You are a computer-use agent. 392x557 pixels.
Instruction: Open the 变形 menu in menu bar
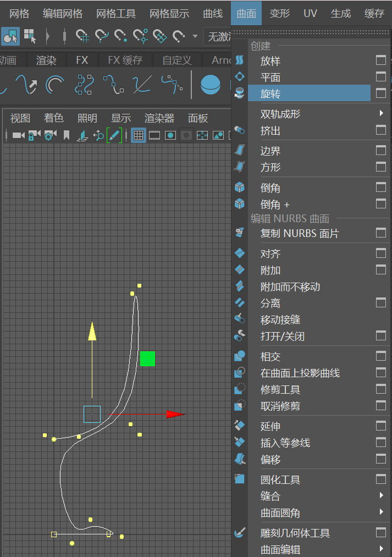coord(280,13)
